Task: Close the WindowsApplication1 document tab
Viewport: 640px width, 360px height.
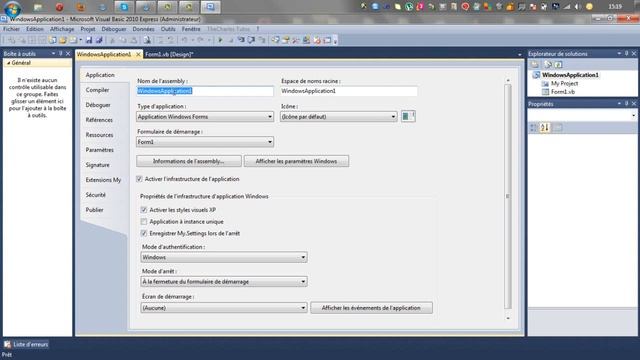Action: [138, 54]
